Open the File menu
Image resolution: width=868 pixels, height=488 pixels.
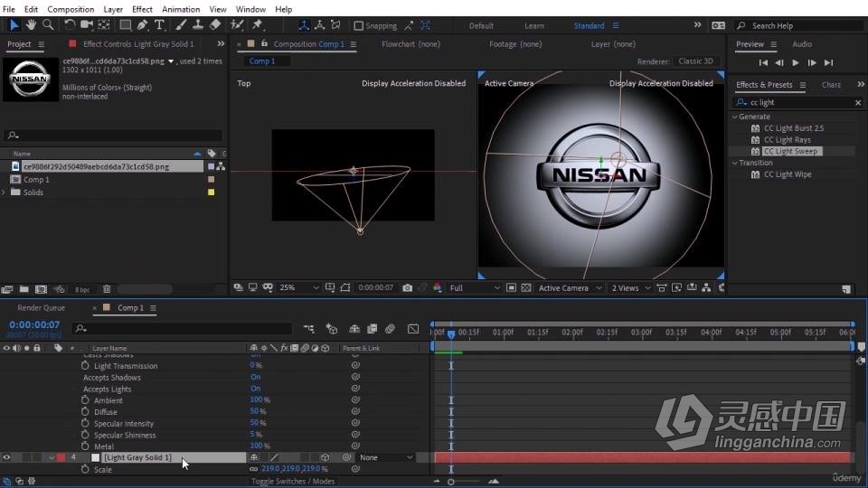click(x=9, y=9)
